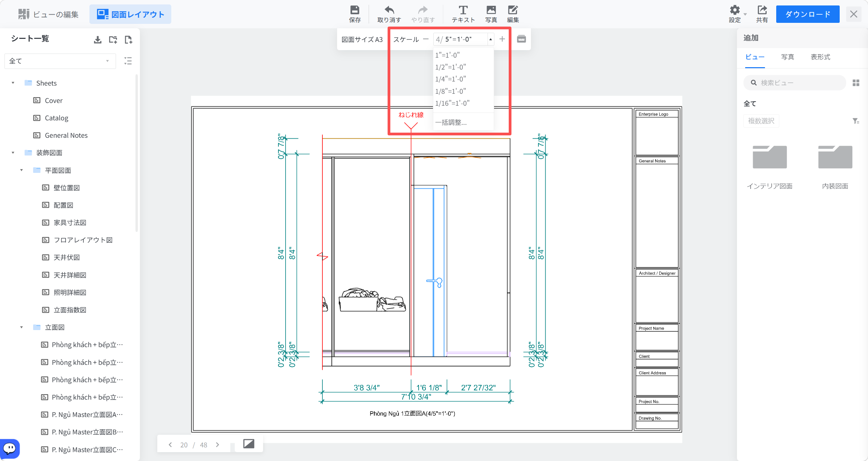Switch to grid view icon in view search
Screen dimensions: 868x461
click(856, 83)
